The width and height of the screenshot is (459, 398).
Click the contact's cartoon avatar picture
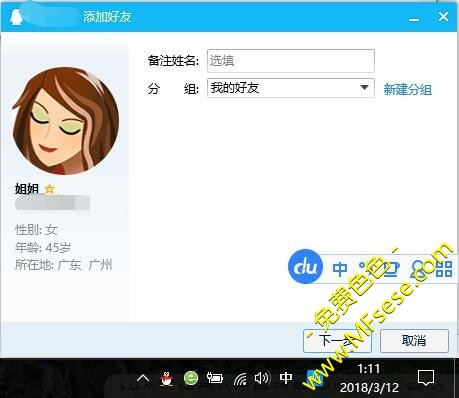(66, 121)
